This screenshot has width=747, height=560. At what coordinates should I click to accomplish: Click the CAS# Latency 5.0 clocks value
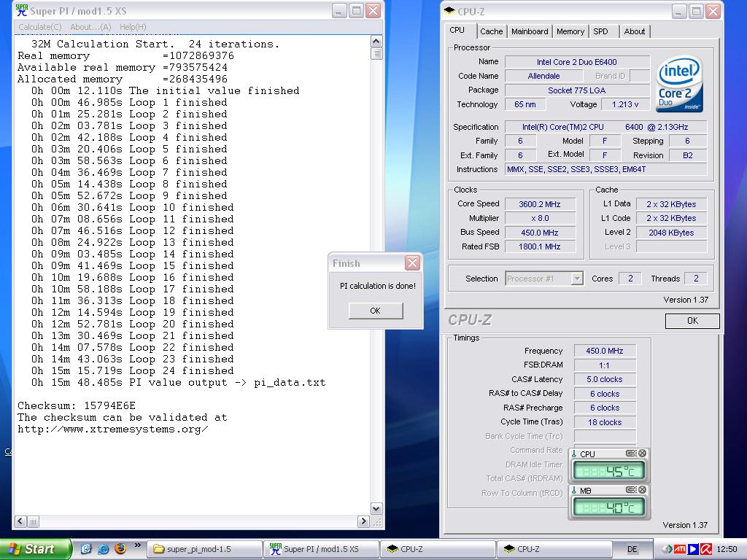click(x=605, y=379)
